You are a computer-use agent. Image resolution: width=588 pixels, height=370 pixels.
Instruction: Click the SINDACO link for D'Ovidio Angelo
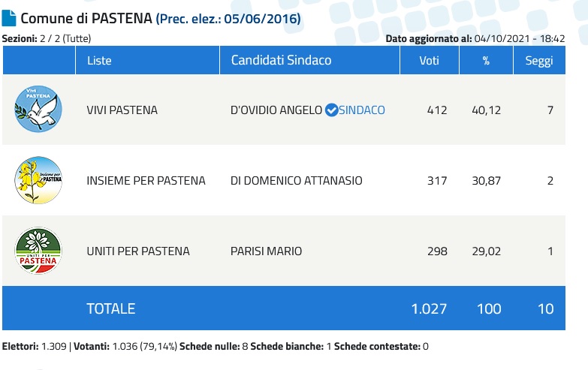(362, 110)
